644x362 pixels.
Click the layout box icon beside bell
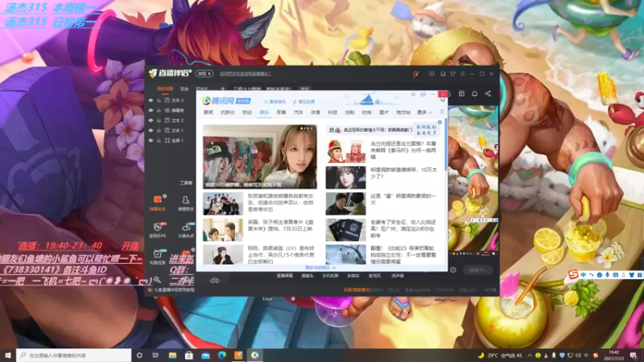(461, 93)
